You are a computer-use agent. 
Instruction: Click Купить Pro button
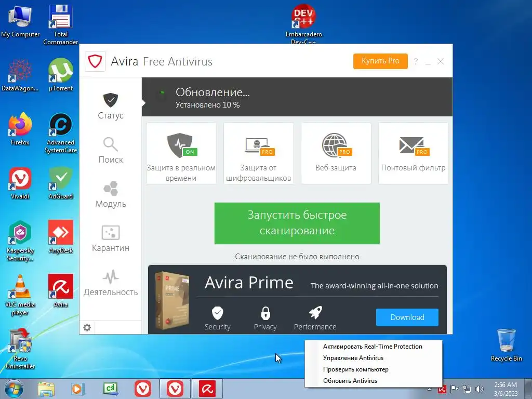(x=380, y=61)
